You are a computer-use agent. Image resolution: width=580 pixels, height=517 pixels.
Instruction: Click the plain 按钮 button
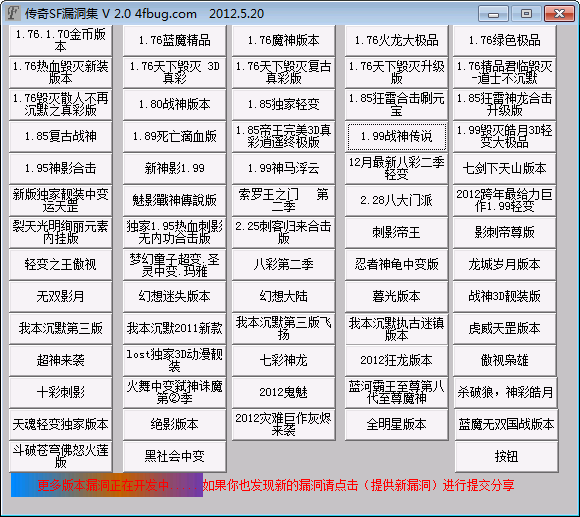click(x=506, y=457)
